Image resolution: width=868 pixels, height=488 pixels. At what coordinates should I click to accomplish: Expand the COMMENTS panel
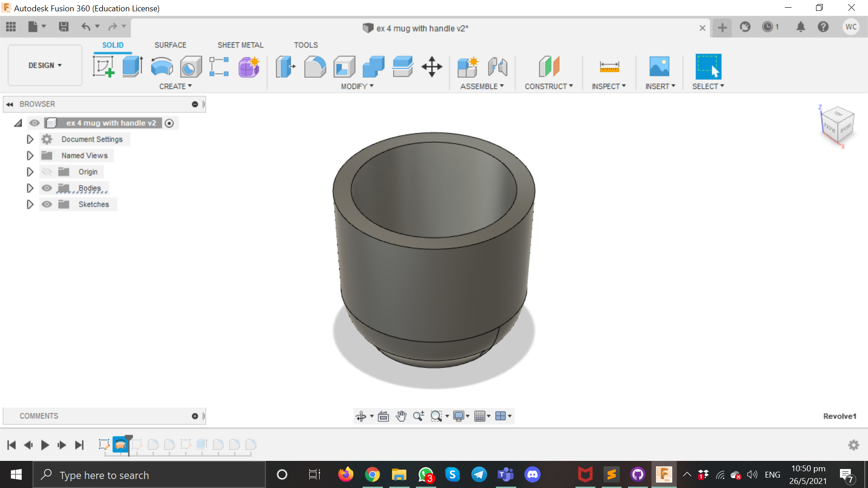click(x=195, y=416)
